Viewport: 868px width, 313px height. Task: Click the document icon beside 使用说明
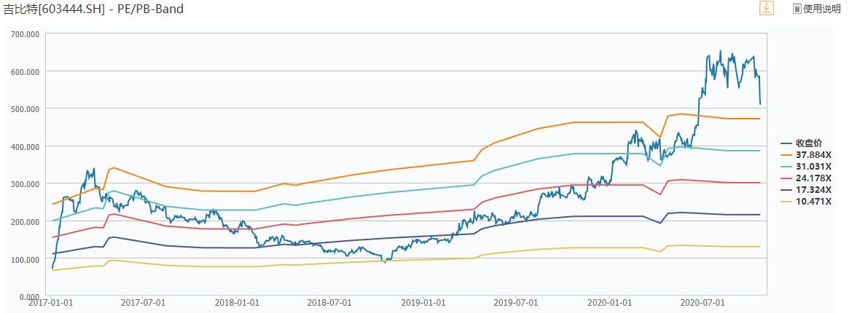tap(797, 9)
